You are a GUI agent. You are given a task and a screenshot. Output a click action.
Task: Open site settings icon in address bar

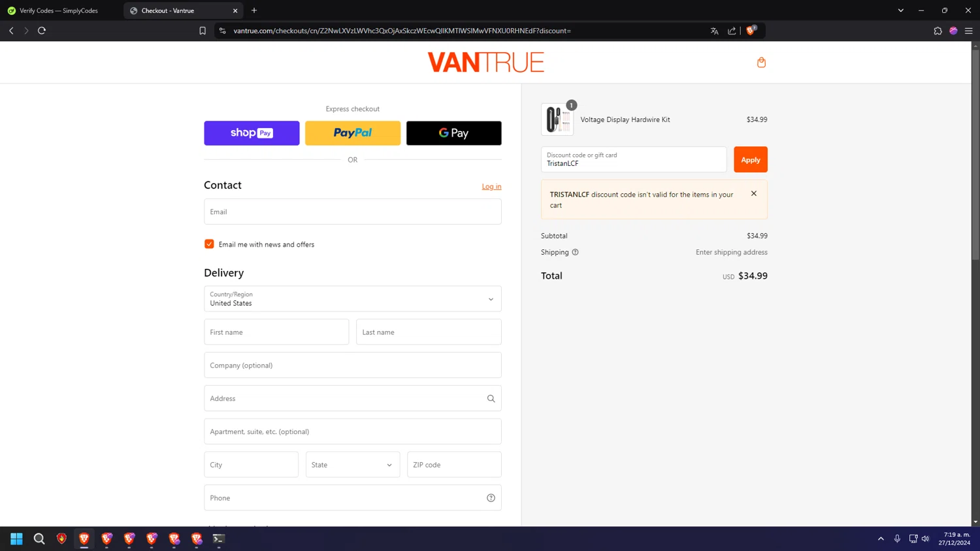(x=223, y=31)
